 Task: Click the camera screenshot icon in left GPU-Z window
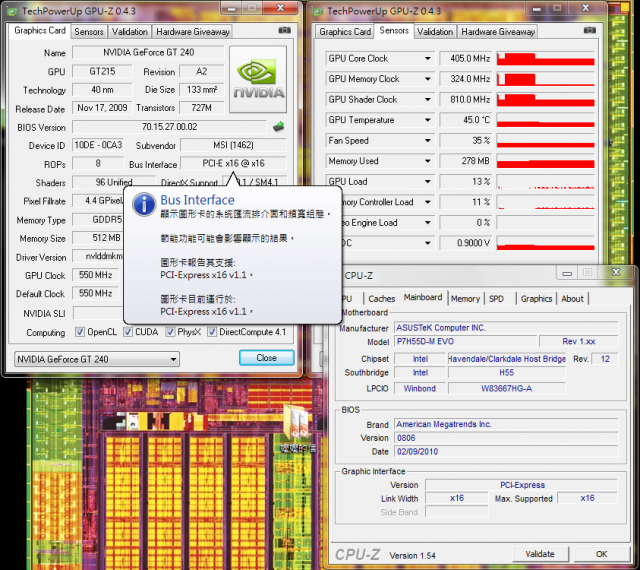tap(284, 30)
